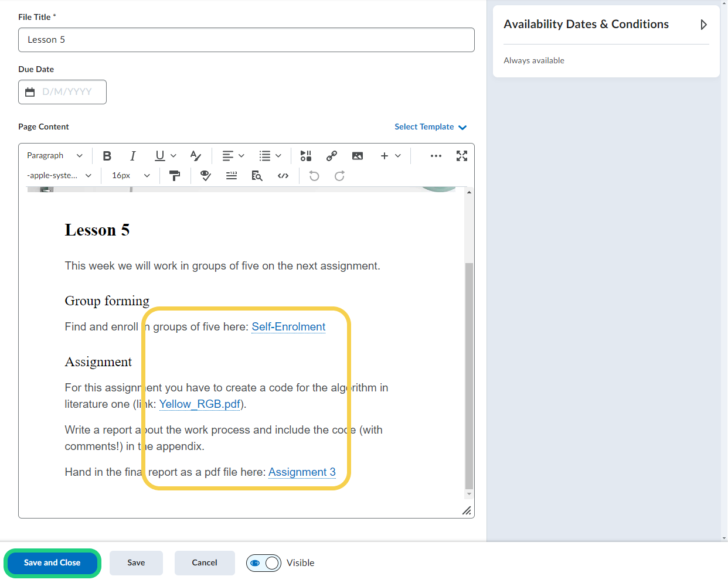Apply italic formatting
This screenshot has height=583, width=728.
coord(133,156)
